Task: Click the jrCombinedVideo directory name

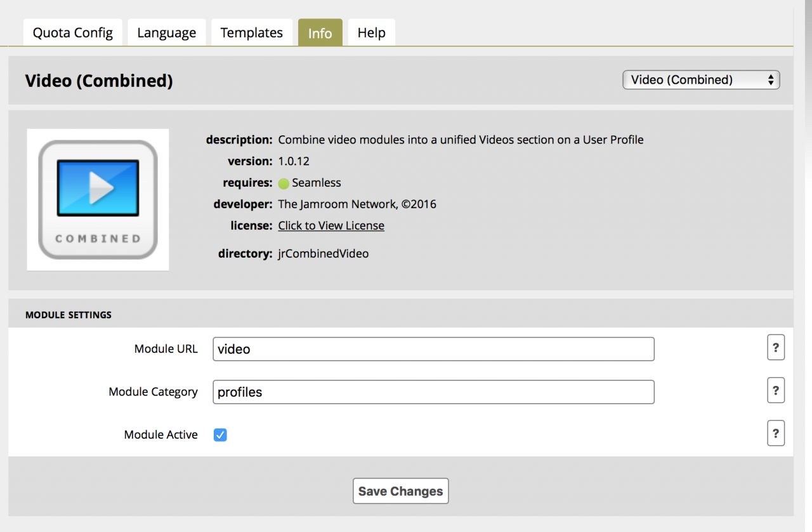Action: [x=324, y=253]
